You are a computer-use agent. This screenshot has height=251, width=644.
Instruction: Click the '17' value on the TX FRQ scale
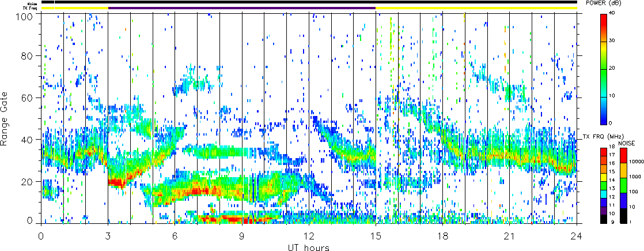611,155
